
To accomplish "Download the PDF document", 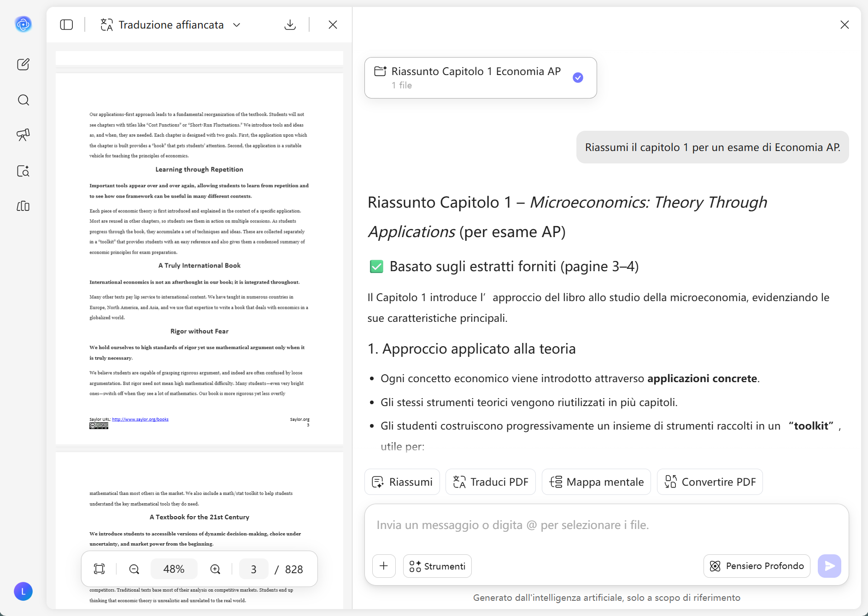I will [290, 25].
